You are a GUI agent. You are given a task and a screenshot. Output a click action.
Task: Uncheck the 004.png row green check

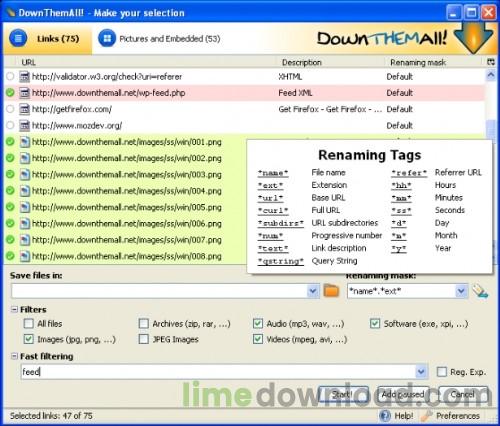click(10, 191)
